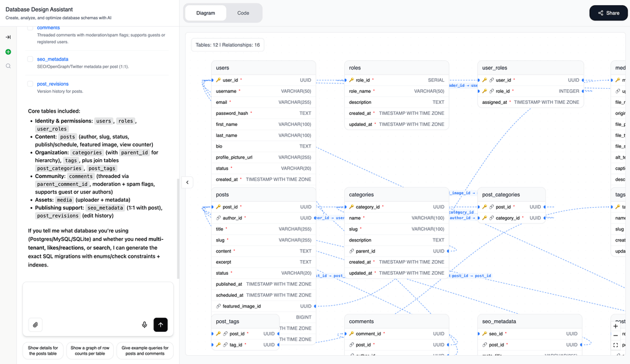This screenshot has height=364, width=630.
Task: Click the chat panel vertical scrollbar
Action: point(178,228)
